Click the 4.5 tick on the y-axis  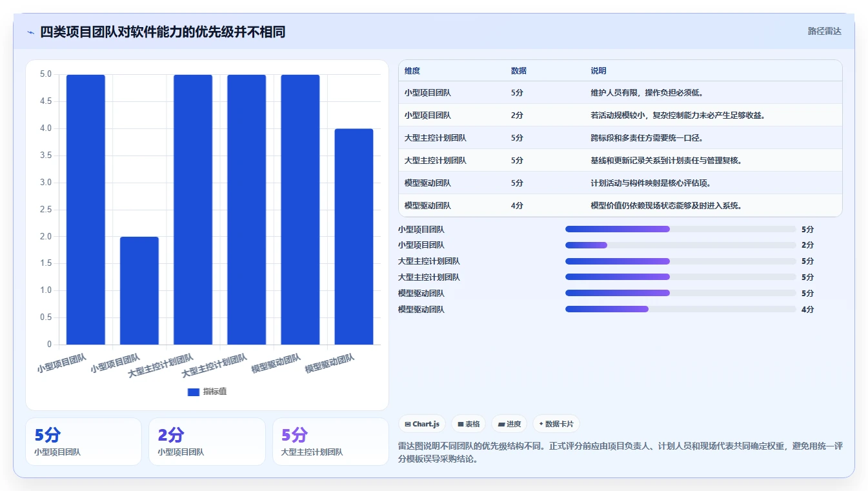(45, 101)
